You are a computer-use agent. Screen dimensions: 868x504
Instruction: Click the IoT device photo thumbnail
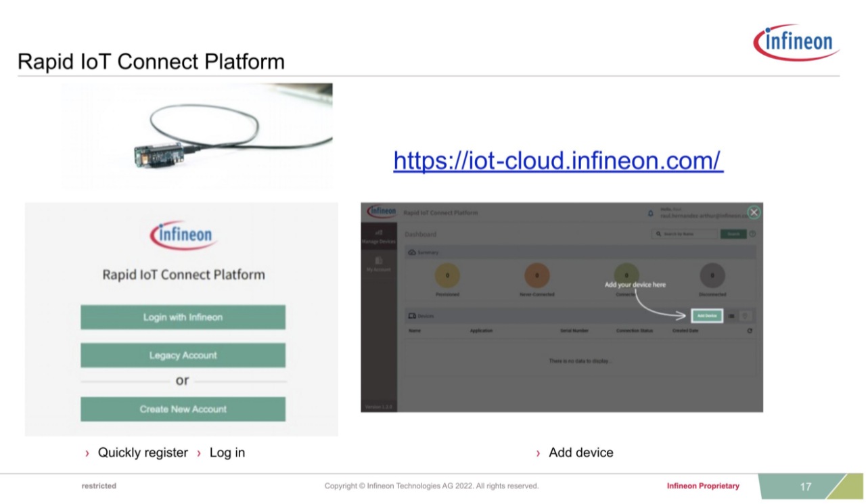coord(198,136)
